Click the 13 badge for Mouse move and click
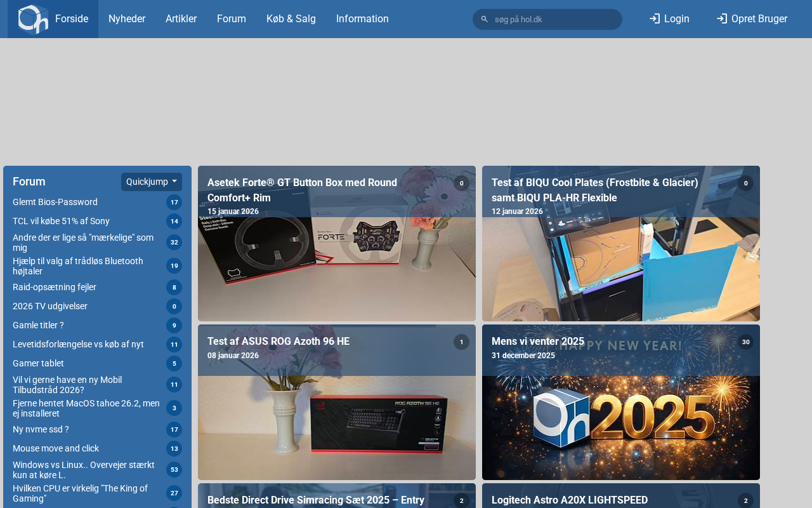The image size is (812, 508). (x=174, y=448)
